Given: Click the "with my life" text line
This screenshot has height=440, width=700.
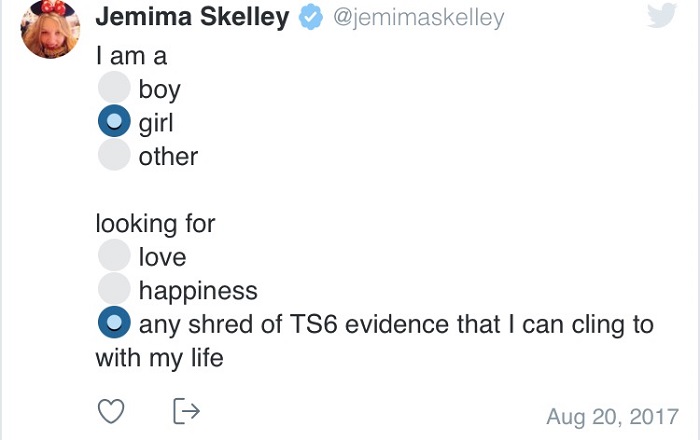Looking at the screenshot, I should pos(159,357).
